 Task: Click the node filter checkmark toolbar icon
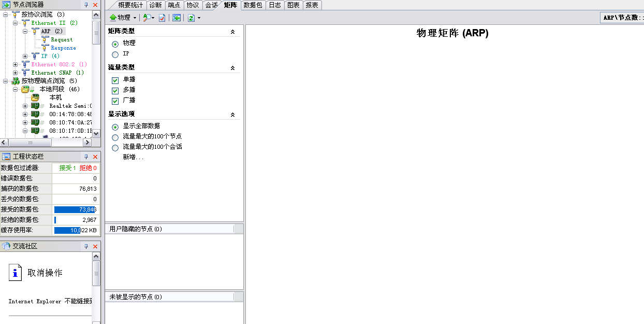click(x=162, y=18)
